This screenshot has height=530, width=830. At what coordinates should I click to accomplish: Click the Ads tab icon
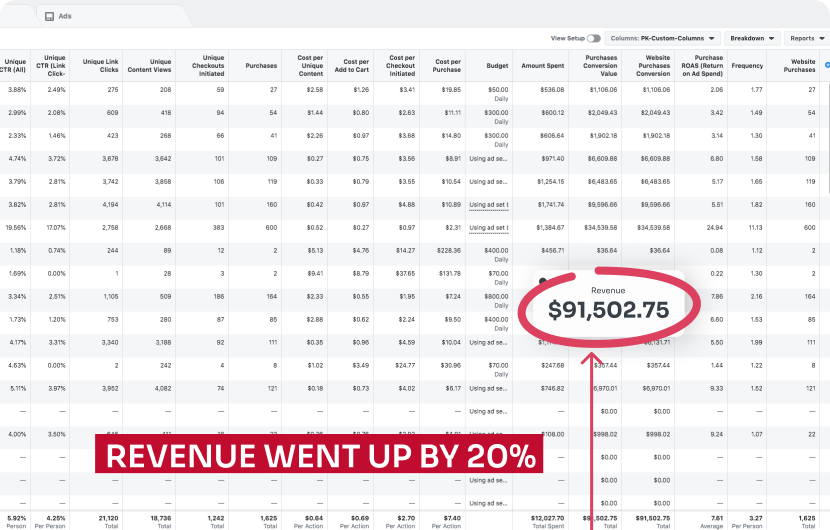tap(49, 16)
